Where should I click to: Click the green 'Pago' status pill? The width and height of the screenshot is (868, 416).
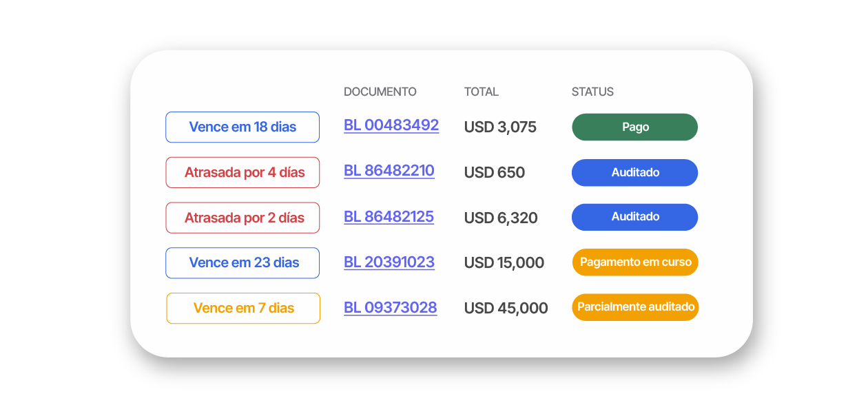point(634,127)
